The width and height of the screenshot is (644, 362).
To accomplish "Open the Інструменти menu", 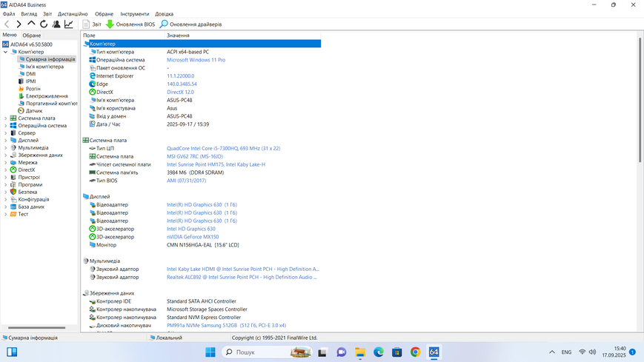I will pyautogui.click(x=134, y=14).
